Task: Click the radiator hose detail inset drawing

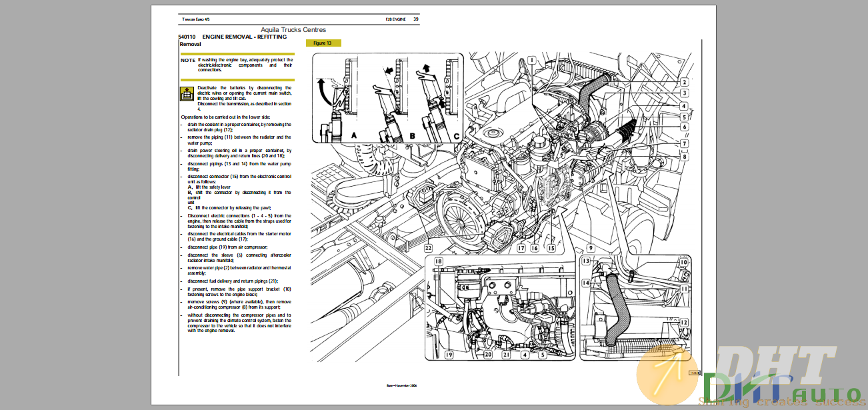Action: [635, 307]
